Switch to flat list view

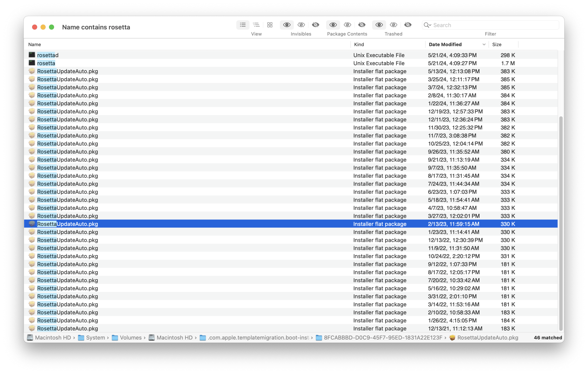pyautogui.click(x=243, y=25)
